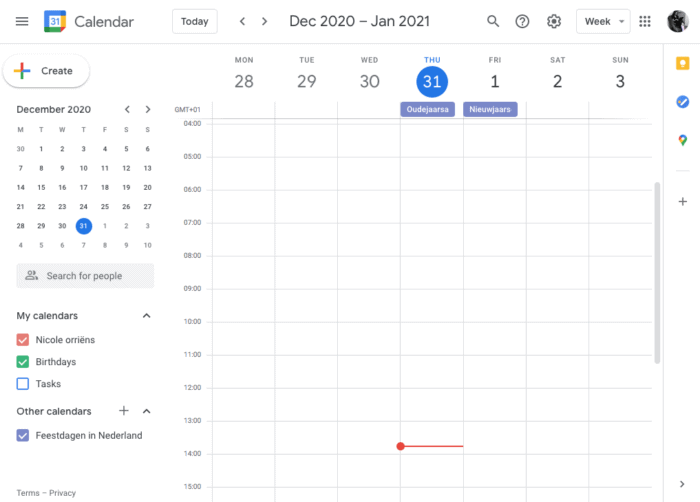Click the search magnifier icon

click(x=493, y=21)
